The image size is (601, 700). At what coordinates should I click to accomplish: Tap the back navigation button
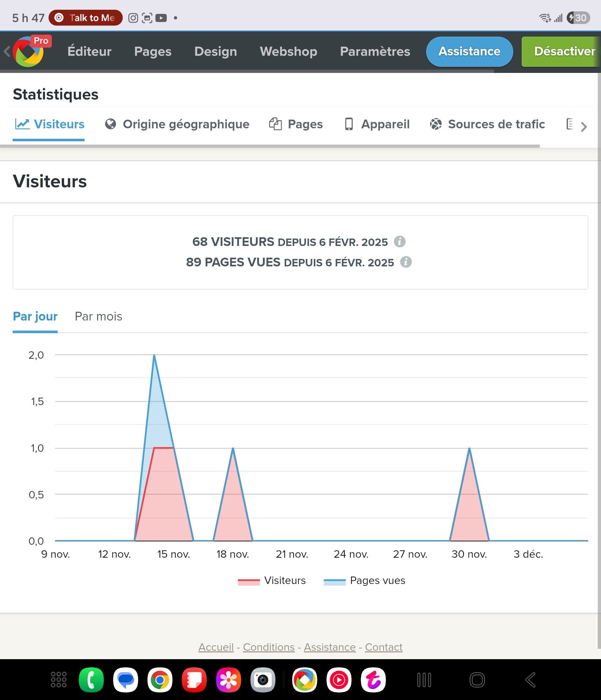(530, 680)
